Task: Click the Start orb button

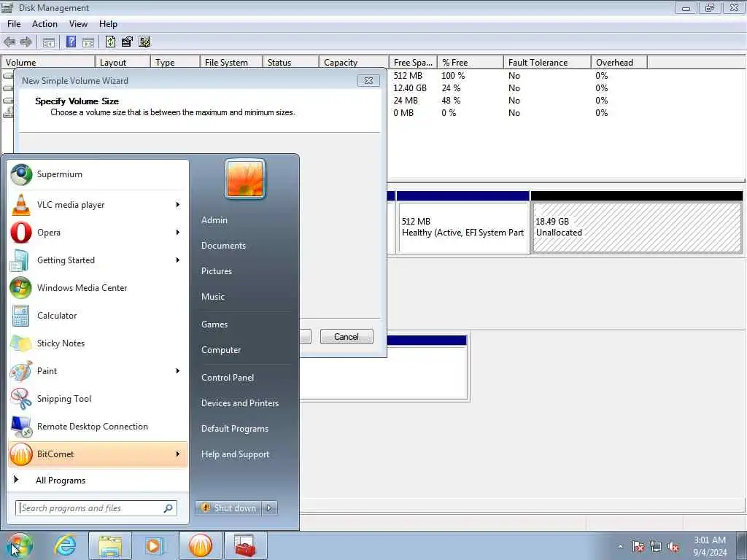Action: [x=19, y=545]
